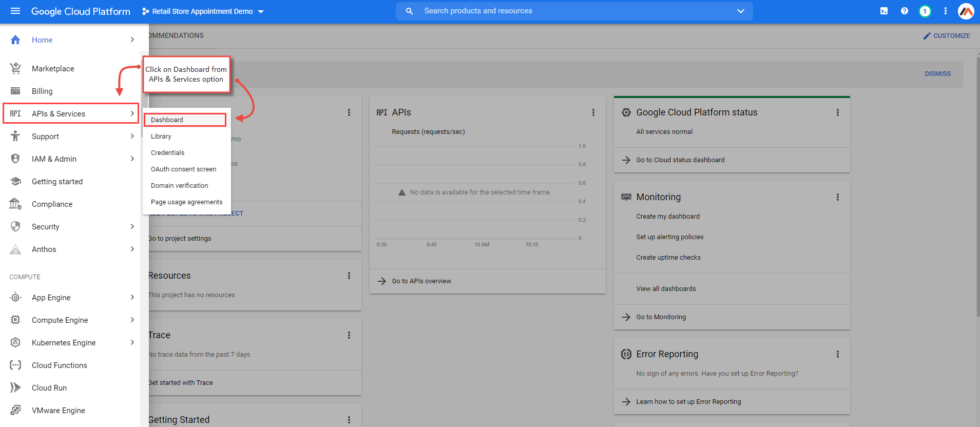
Task: Open Error Reporting card three-dot menu
Action: 838,354
